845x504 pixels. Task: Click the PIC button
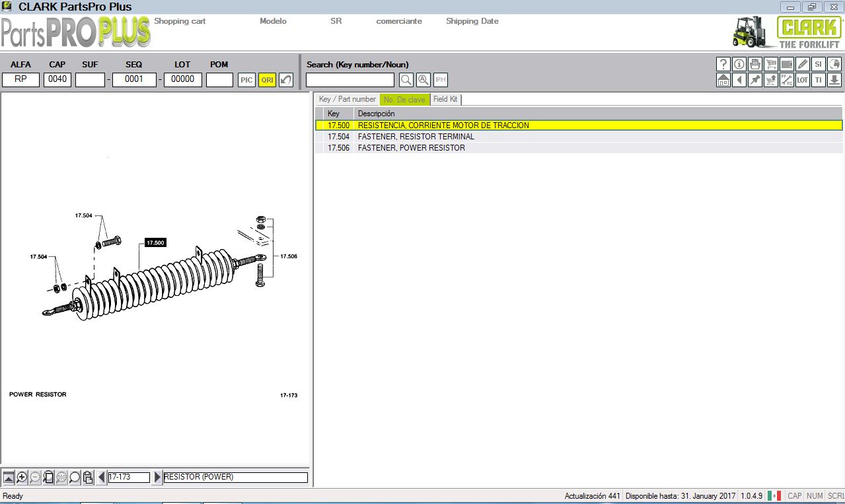[246, 80]
